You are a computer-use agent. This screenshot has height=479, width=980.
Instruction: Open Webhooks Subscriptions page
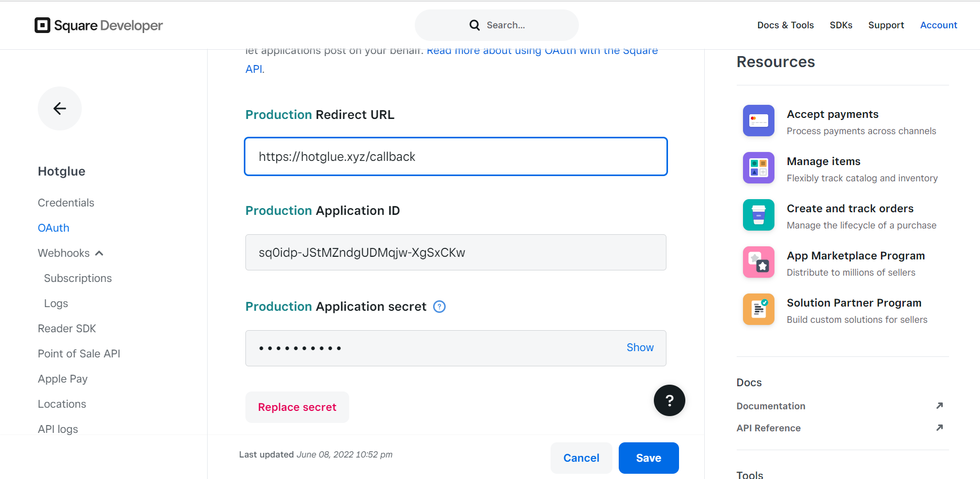point(78,278)
